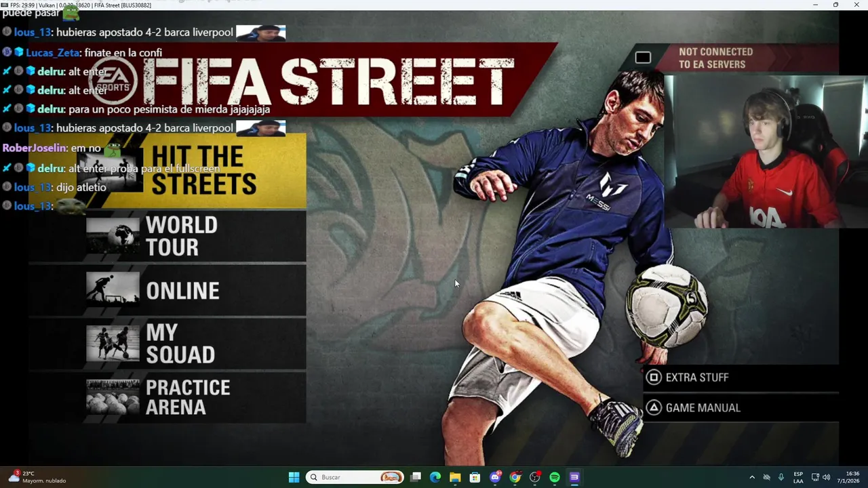This screenshot has width=868, height=488.
Task: Open Microsoft Store from the taskbar
Action: click(475, 477)
